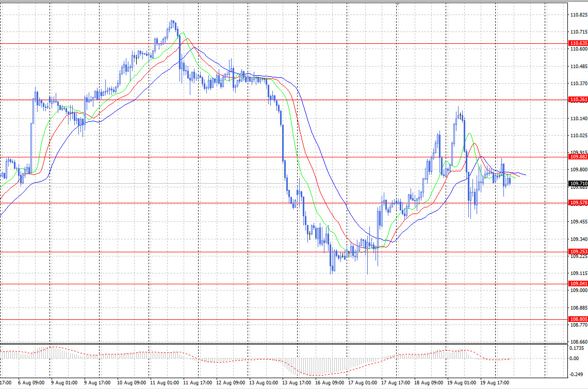Select the red 110.261 level label
588x389 pixels.
(x=579, y=100)
